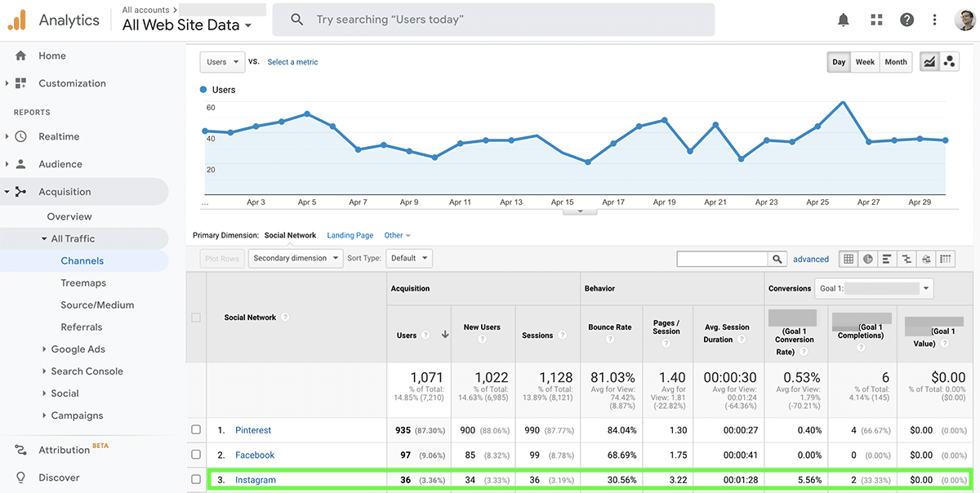This screenshot has width=980, height=493.
Task: Select all rows with the header checkbox
Action: point(194,318)
